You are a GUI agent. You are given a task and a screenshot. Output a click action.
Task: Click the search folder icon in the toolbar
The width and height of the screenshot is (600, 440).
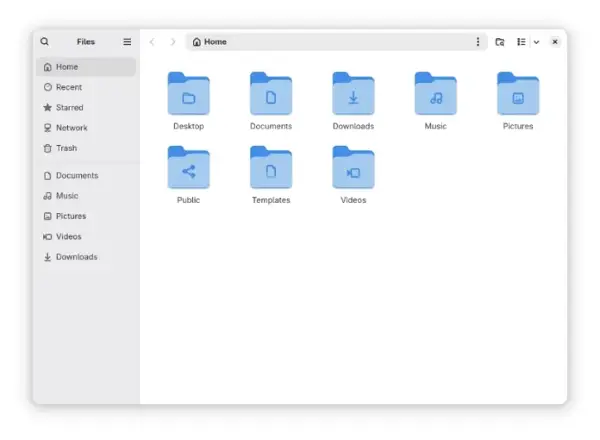(x=500, y=42)
